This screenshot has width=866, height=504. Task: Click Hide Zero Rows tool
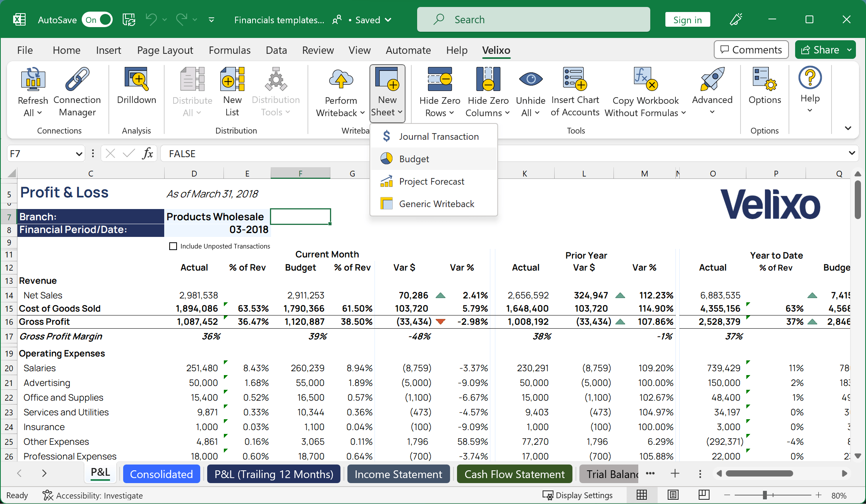[x=440, y=92]
